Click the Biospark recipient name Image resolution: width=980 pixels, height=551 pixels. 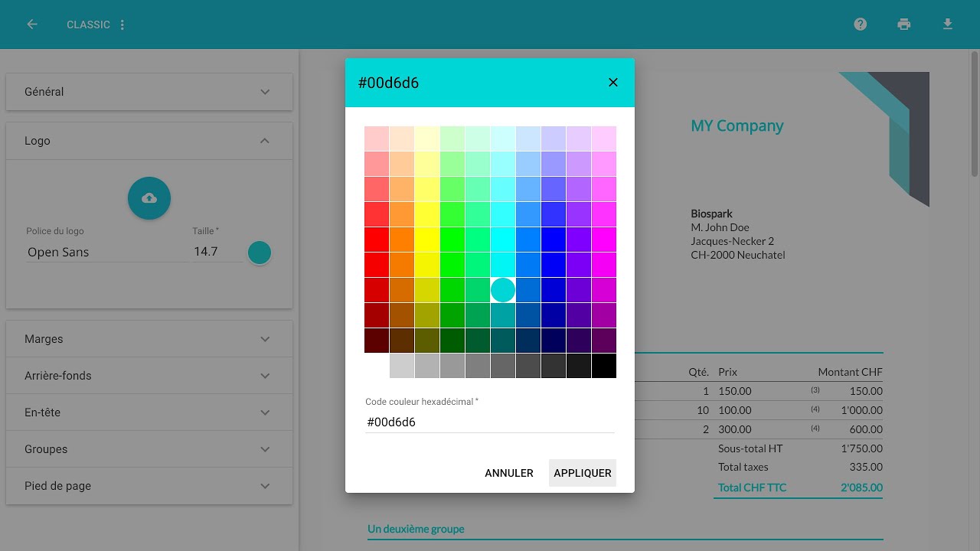[712, 214]
